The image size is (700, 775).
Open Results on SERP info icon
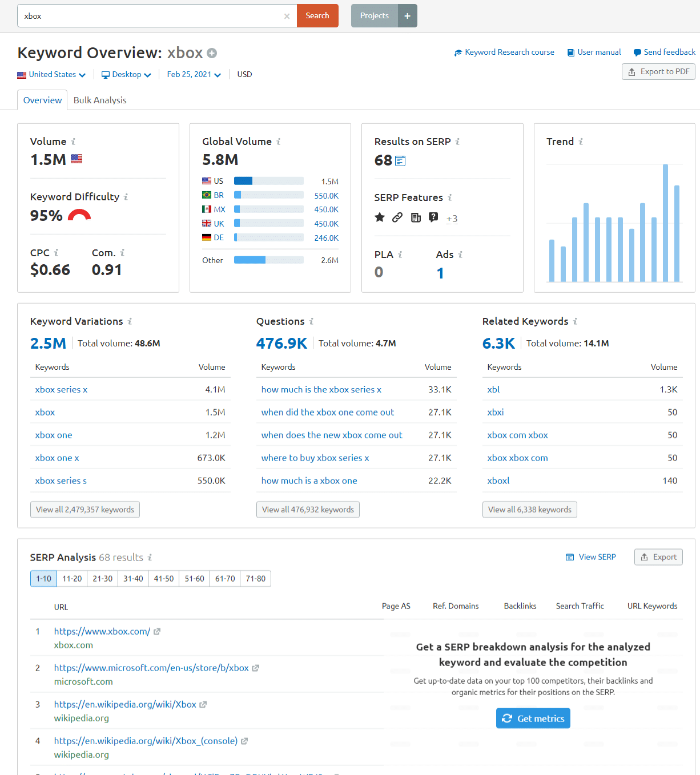[457, 142]
